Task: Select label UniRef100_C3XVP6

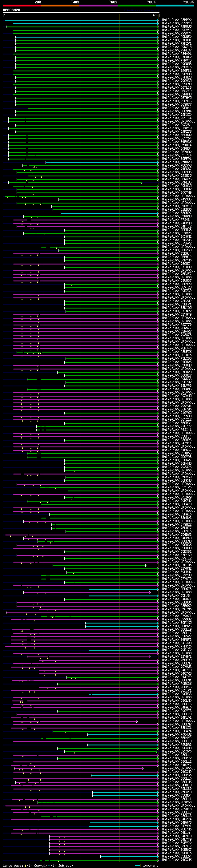Action: click(176, 233)
